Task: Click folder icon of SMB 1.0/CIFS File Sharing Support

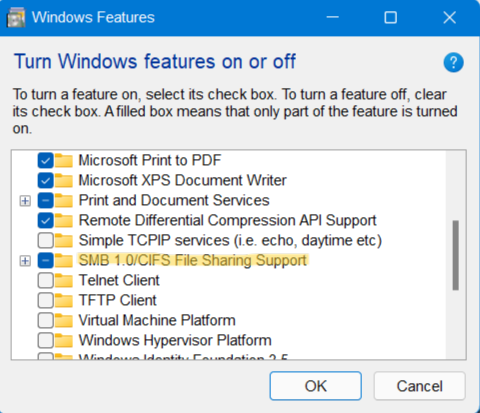Action: 63,260
